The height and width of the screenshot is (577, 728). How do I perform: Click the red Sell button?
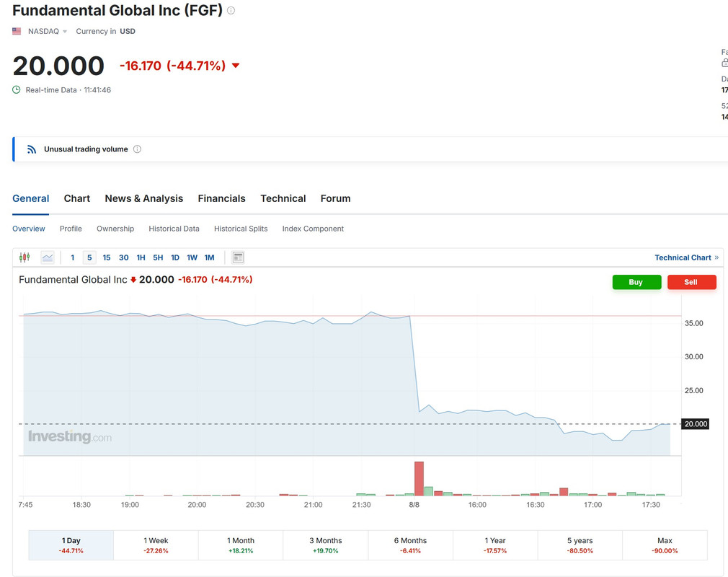coord(692,282)
